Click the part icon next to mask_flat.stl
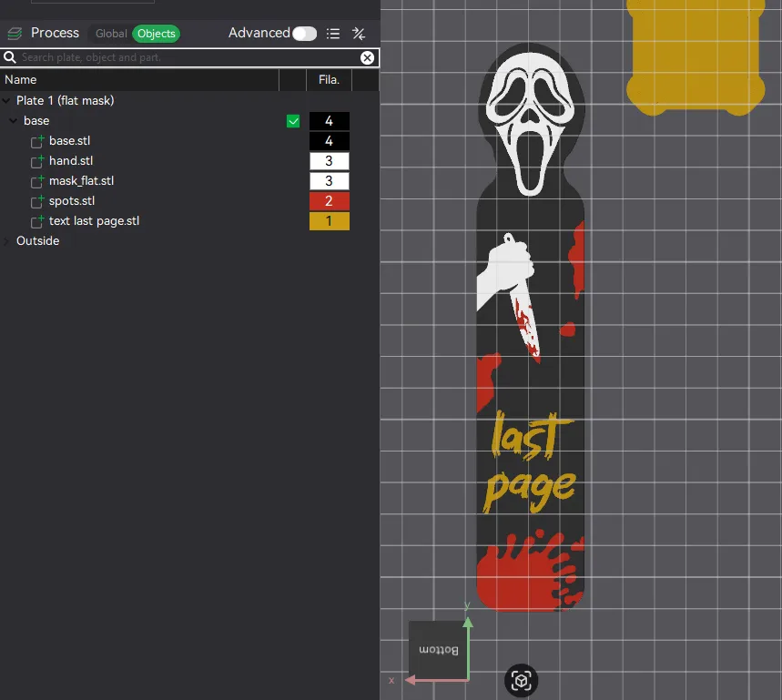 pos(37,181)
